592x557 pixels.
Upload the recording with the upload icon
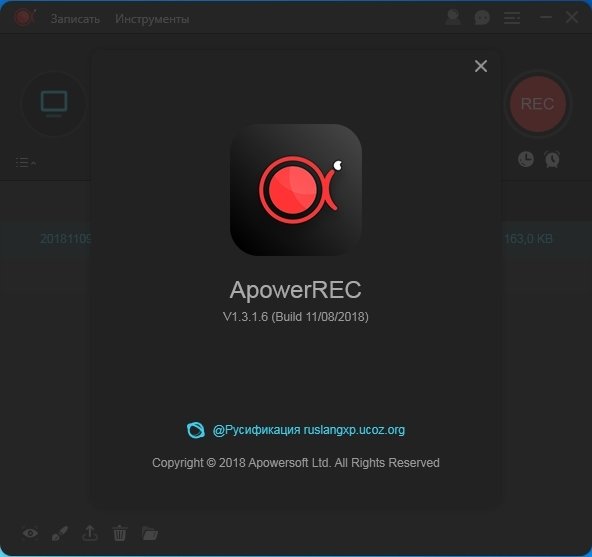(x=90, y=533)
